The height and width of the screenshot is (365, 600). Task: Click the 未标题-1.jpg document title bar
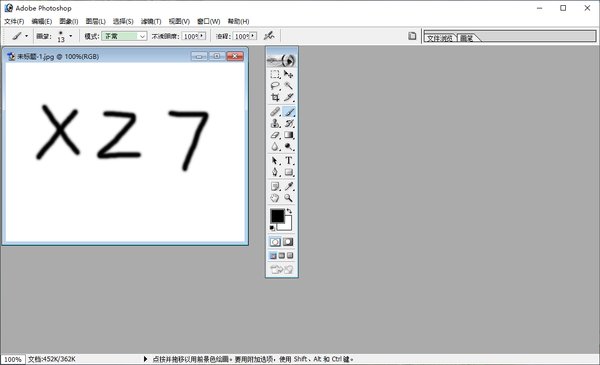[125, 56]
